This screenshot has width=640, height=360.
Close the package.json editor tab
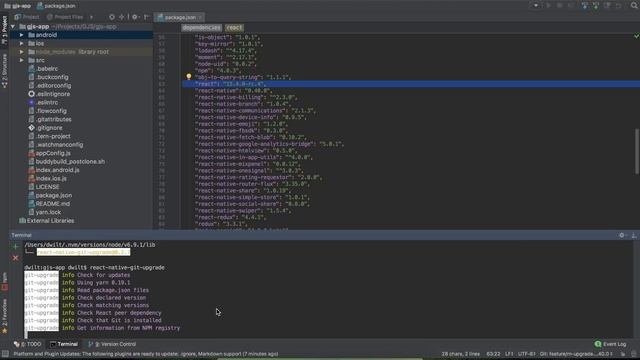point(200,18)
